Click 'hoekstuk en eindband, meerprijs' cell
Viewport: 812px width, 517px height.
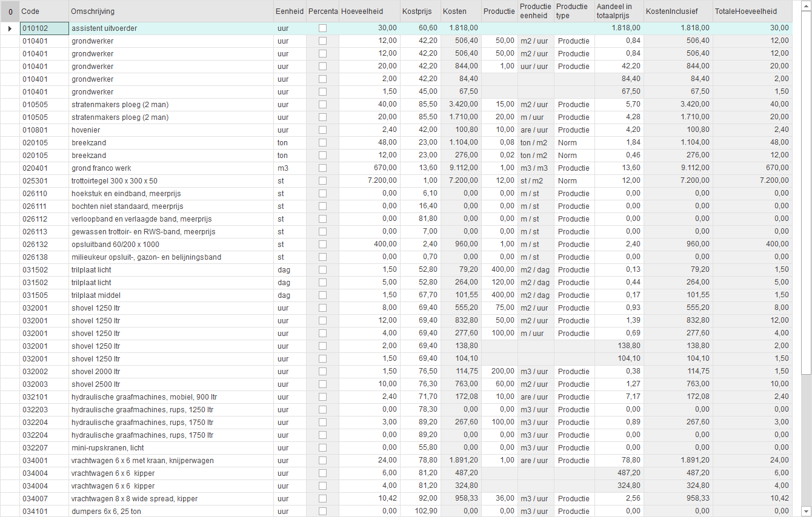pyautogui.click(x=171, y=194)
